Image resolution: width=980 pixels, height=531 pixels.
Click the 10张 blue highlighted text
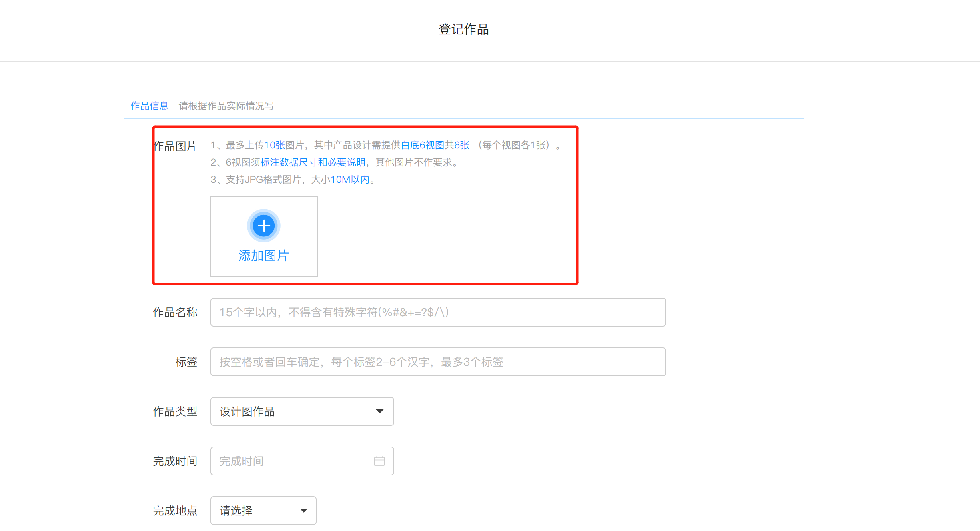pos(274,145)
